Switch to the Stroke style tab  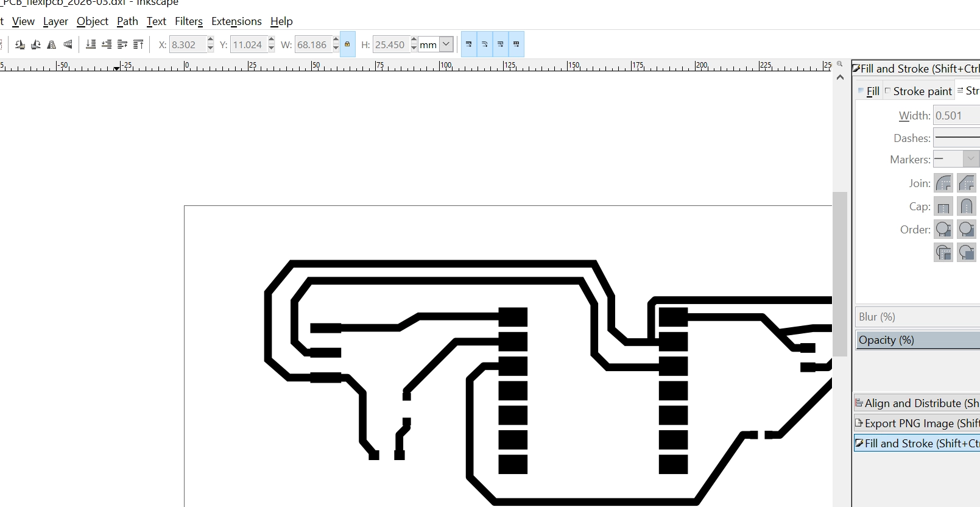[x=968, y=91]
